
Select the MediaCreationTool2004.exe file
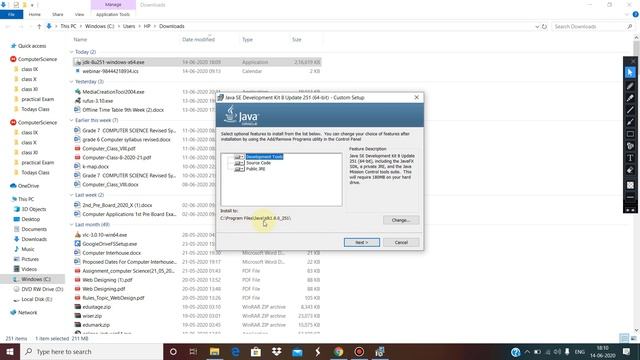(x=113, y=92)
